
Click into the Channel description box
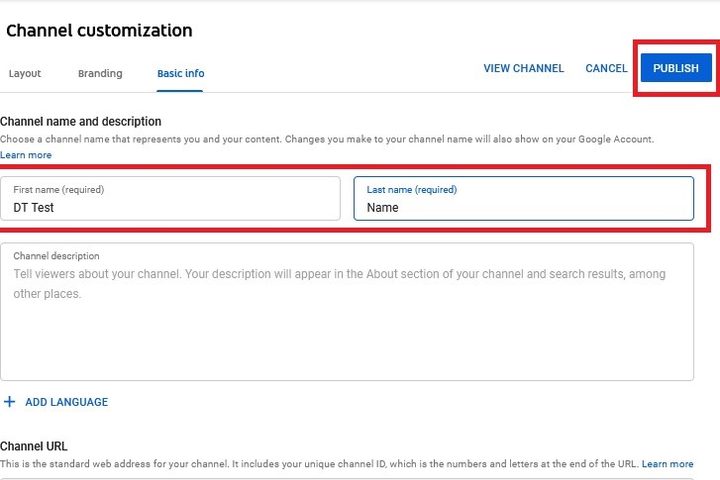(x=347, y=311)
